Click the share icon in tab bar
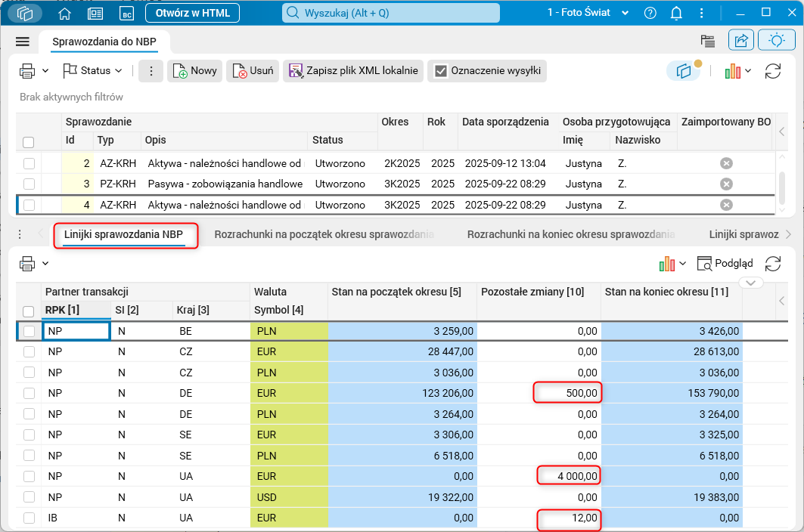Image resolution: width=804 pixels, height=532 pixels. point(741,41)
